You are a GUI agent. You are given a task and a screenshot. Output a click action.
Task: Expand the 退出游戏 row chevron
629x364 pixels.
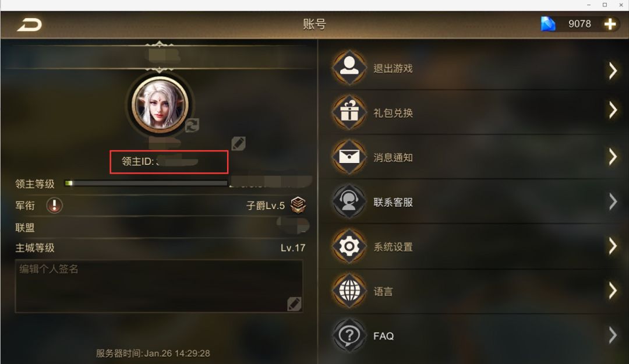(613, 70)
